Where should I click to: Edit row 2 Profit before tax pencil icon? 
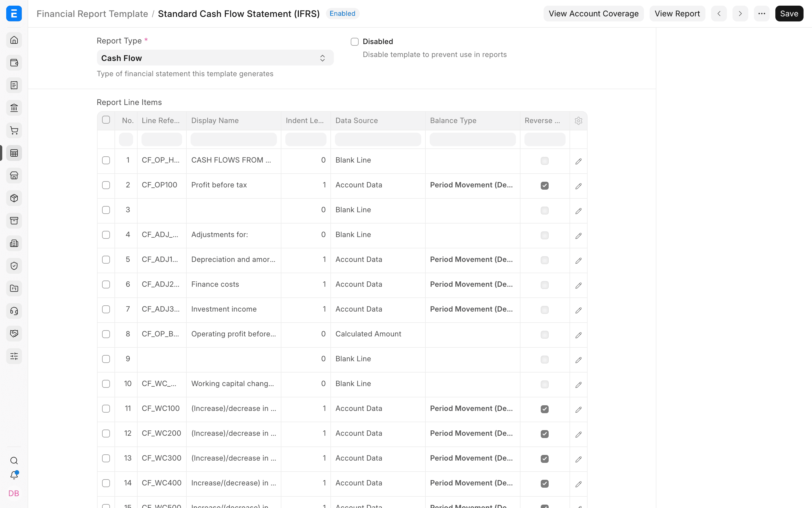tap(579, 186)
